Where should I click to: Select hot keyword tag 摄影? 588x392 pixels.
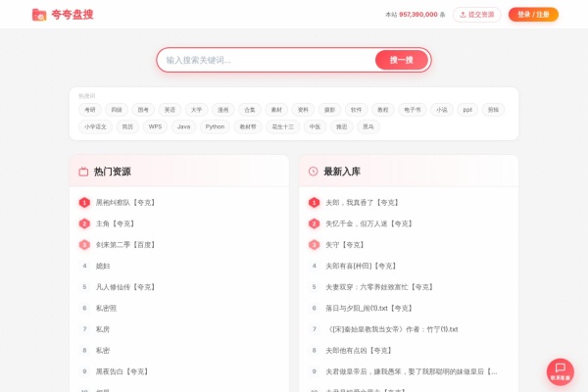(329, 110)
